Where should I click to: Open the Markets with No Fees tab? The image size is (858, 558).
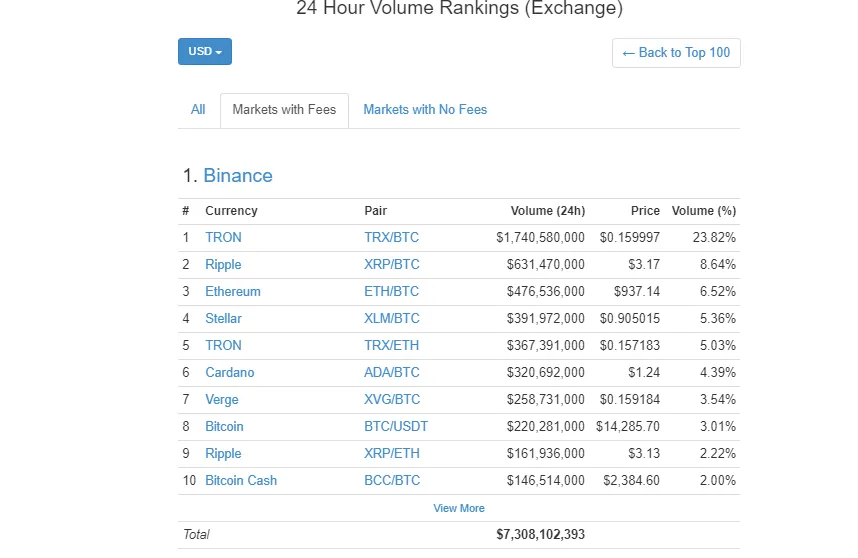[x=425, y=110]
